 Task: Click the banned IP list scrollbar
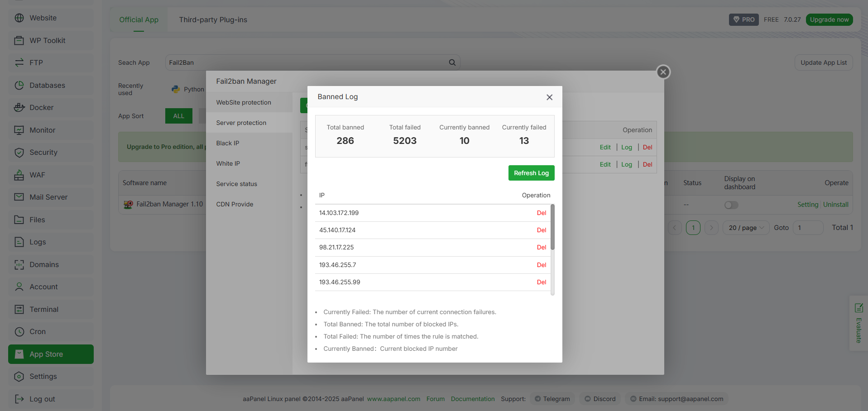click(x=552, y=227)
